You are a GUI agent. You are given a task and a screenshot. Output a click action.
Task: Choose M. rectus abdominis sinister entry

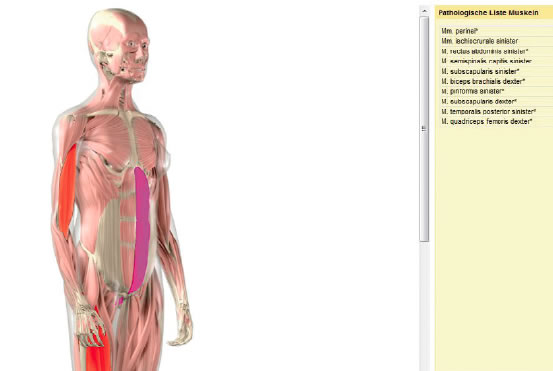pyautogui.click(x=485, y=51)
